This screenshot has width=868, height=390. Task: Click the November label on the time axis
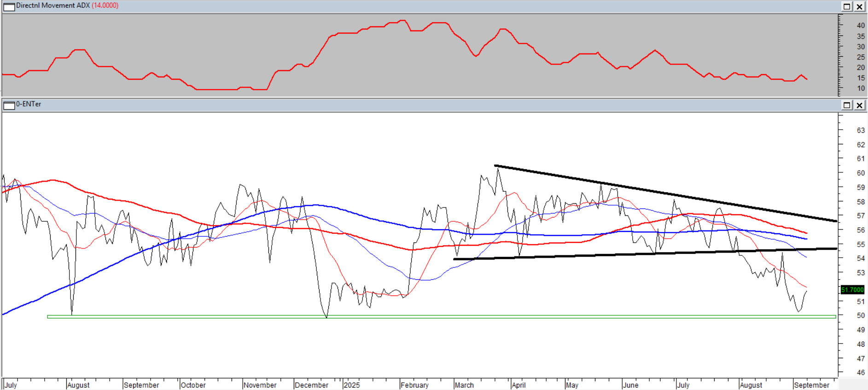pos(260,385)
